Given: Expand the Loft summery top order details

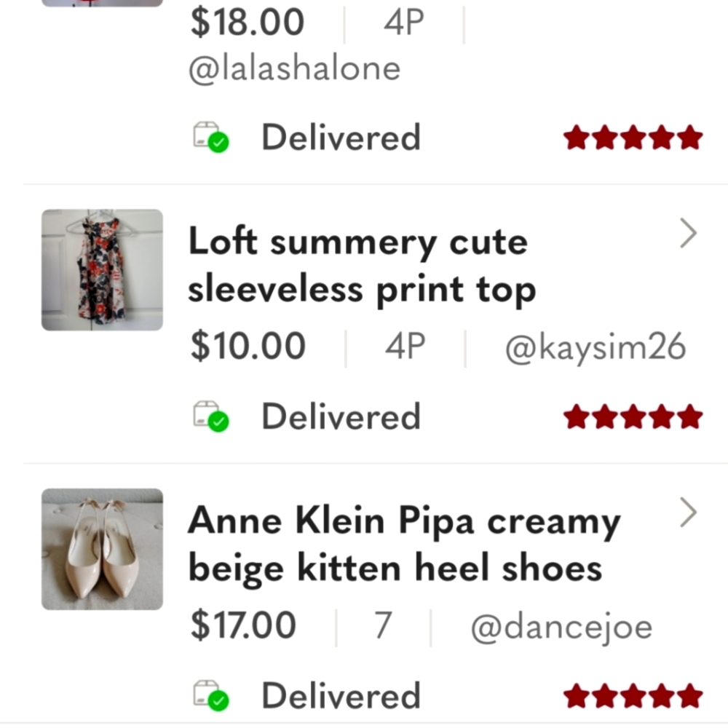Looking at the screenshot, I should (x=688, y=233).
